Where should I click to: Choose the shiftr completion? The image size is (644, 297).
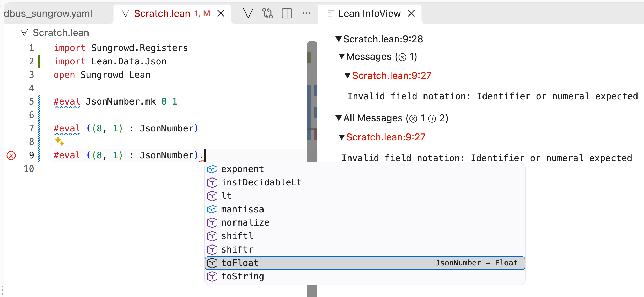(365, 249)
